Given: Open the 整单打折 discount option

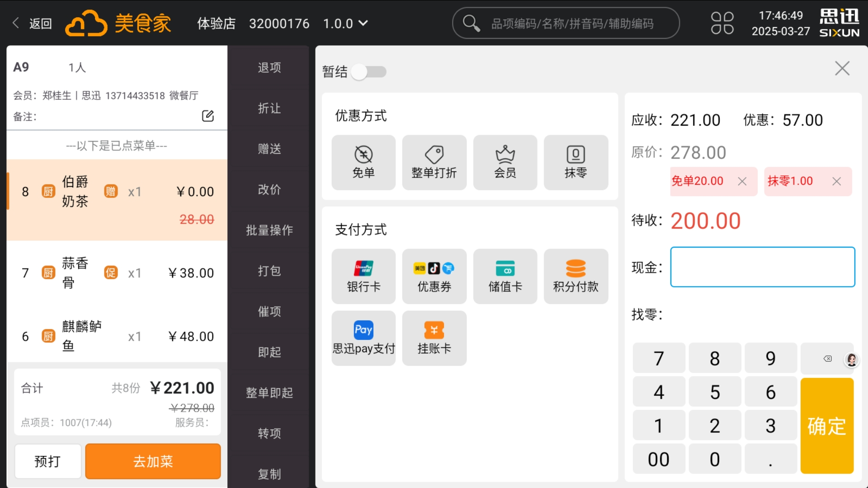Looking at the screenshot, I should (434, 162).
